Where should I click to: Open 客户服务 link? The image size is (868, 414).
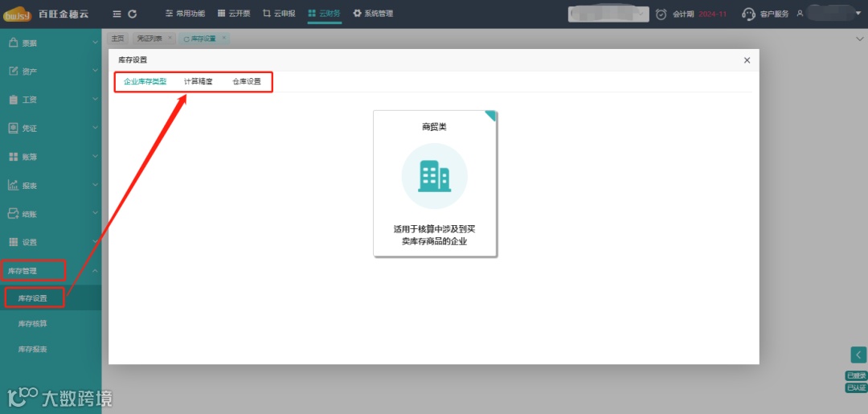(774, 14)
